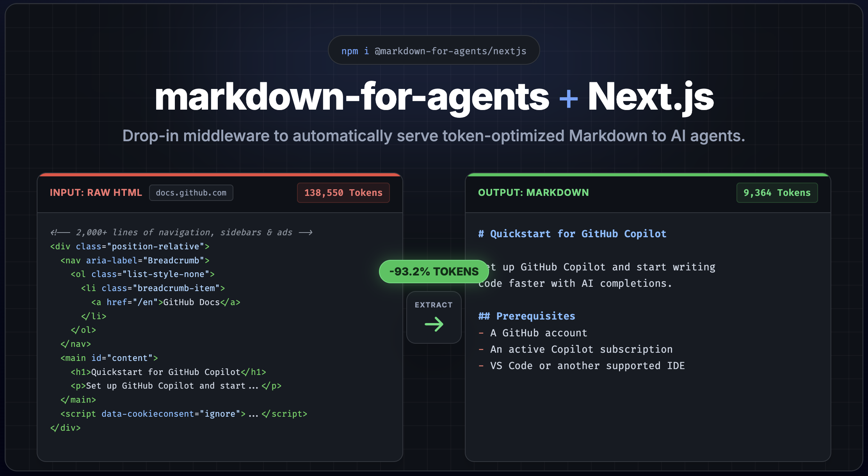The image size is (868, 476).
Task: Toggle the red top border of the input panel
Action: pyautogui.click(x=219, y=175)
